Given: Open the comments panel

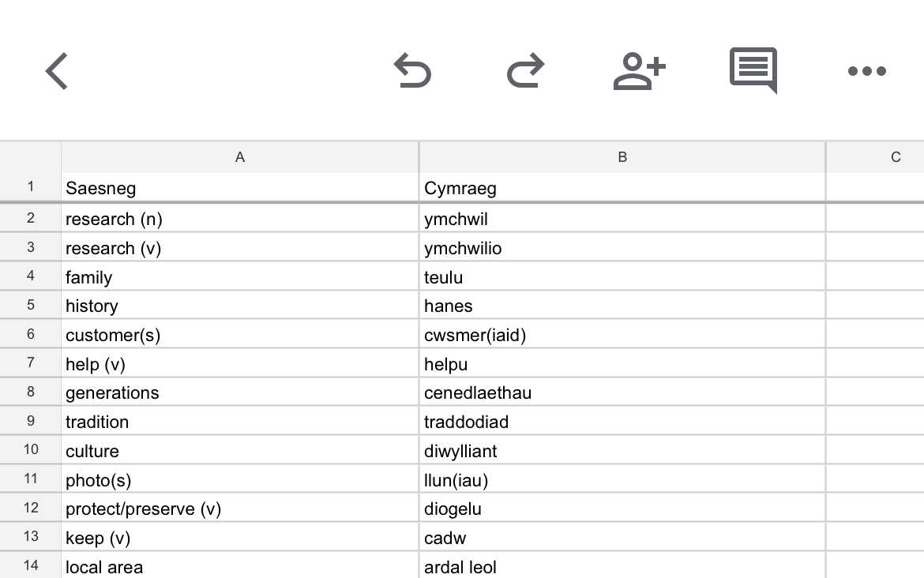Looking at the screenshot, I should click(753, 70).
